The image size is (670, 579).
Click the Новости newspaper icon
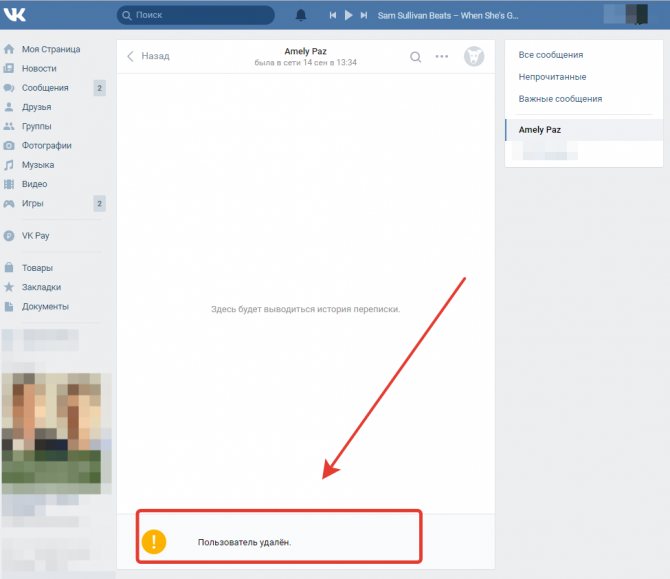[9, 68]
